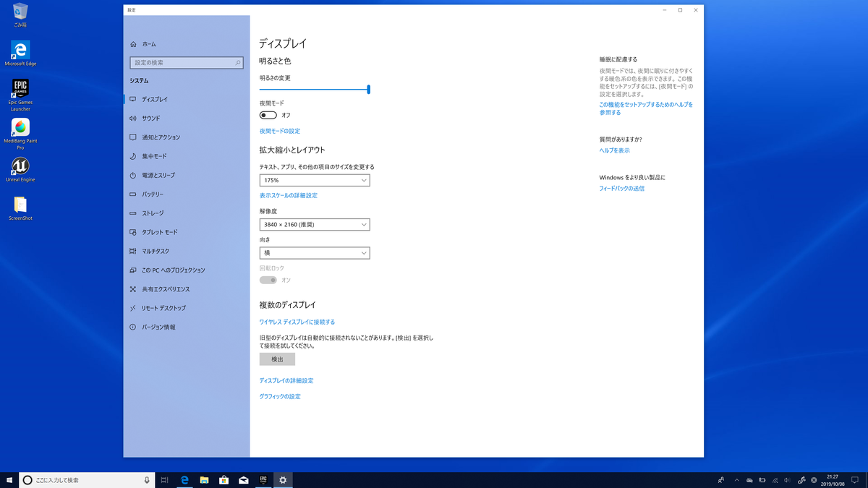The height and width of the screenshot is (488, 868).
Task: Select the Unreal Engine desktop icon
Action: [x=20, y=166]
